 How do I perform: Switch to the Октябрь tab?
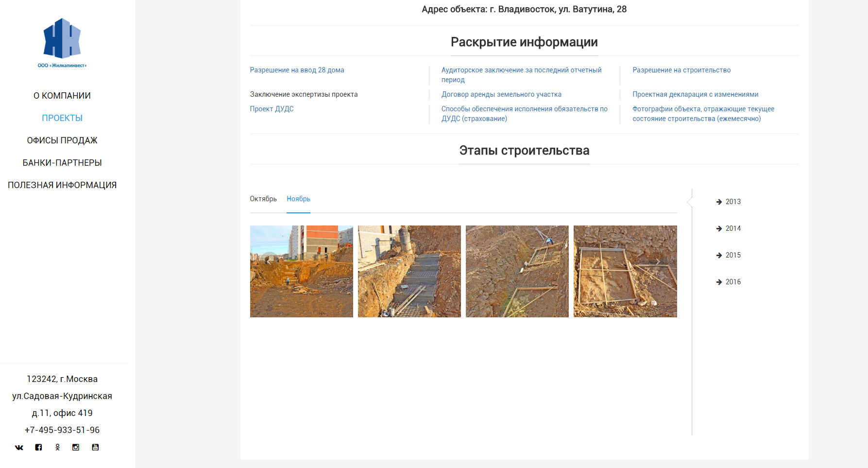[x=263, y=199]
